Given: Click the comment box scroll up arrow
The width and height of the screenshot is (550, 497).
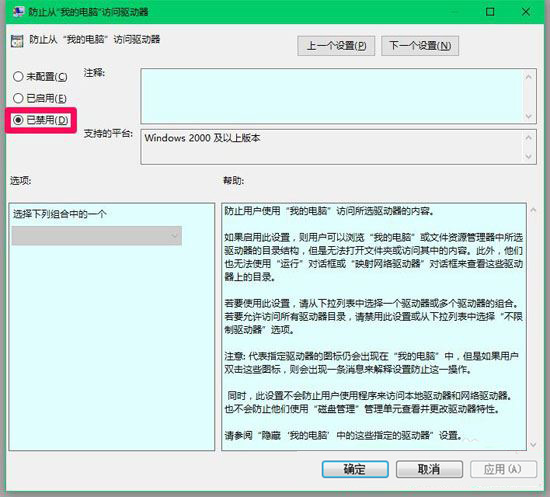Looking at the screenshot, I should (529, 76).
